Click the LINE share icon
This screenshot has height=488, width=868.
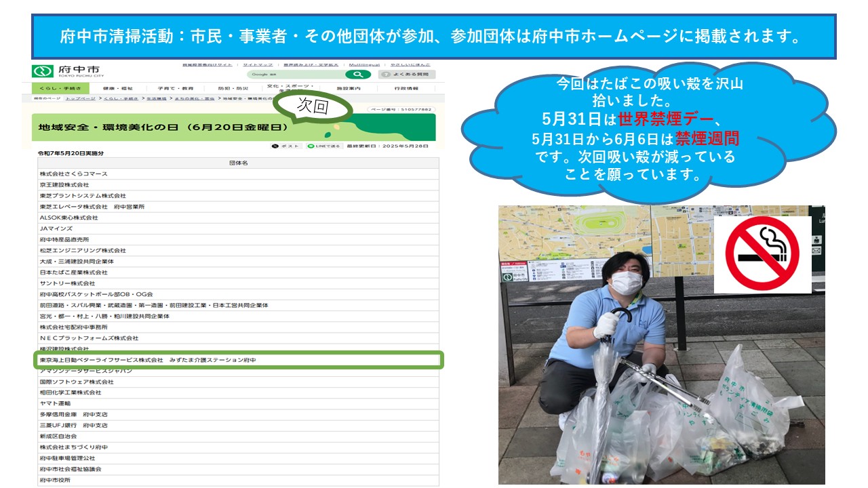[x=312, y=146]
